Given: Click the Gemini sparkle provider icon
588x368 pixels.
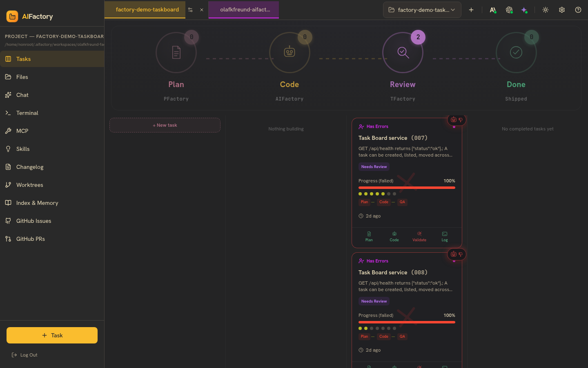Looking at the screenshot, I should point(524,10).
